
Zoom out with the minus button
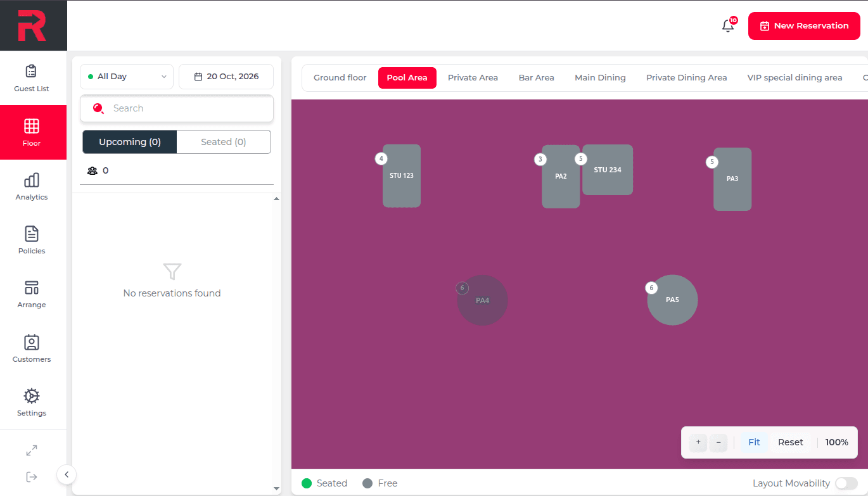[718, 442]
